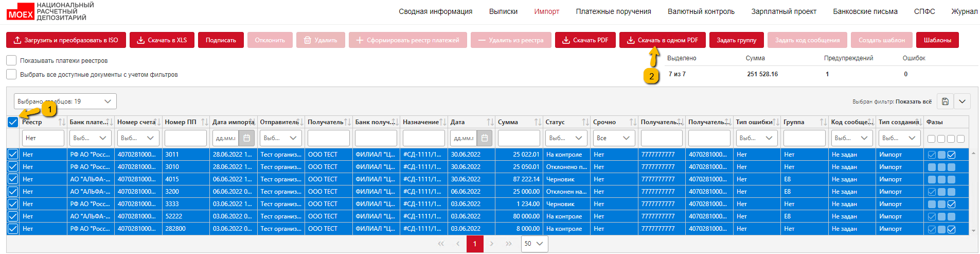
Task: Toggle last Фазы filter checkbox
Action: 960,139
